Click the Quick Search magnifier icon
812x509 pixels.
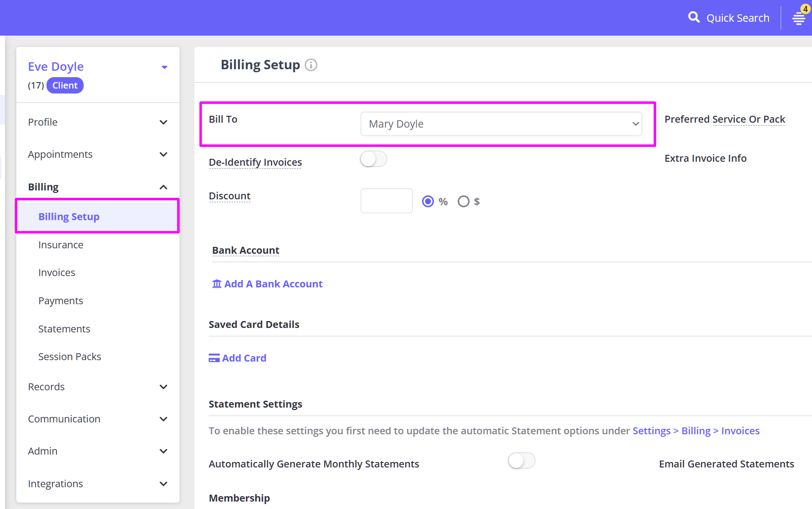[694, 17]
